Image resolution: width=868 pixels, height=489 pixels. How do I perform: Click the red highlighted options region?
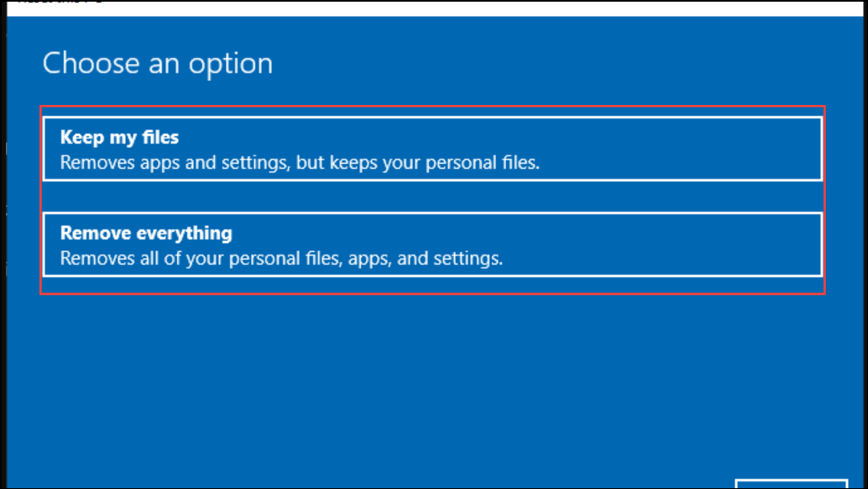coord(431,200)
